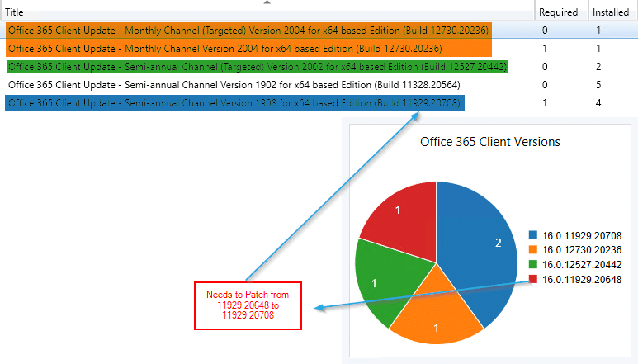Viewport: 638px width, 364px height.
Task: Click the green legend swatch for 16.0.12527.20442
Action: [x=533, y=265]
